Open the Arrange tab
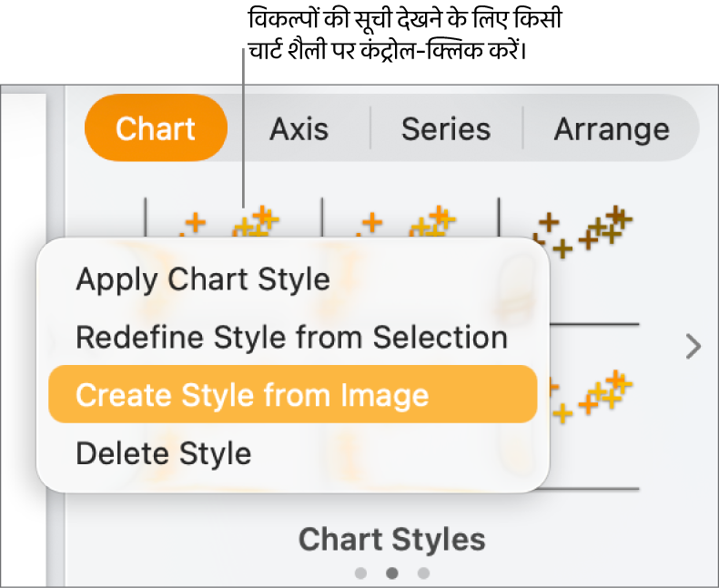This screenshot has width=719, height=588. (x=612, y=129)
